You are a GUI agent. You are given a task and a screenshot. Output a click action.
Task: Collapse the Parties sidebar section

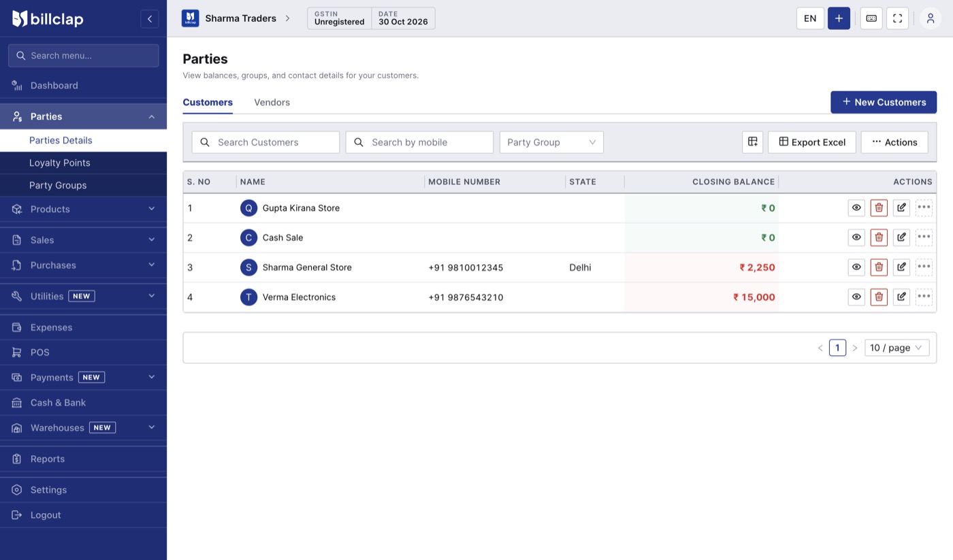[x=83, y=116]
